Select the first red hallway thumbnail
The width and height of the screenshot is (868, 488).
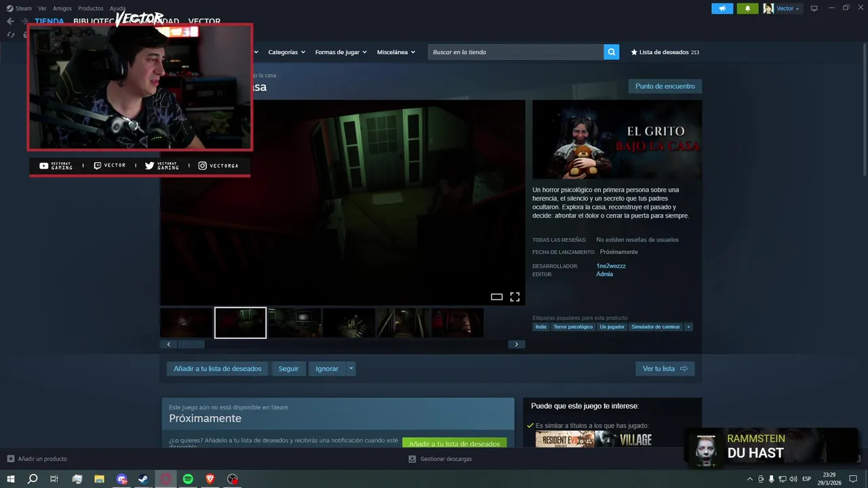(186, 323)
